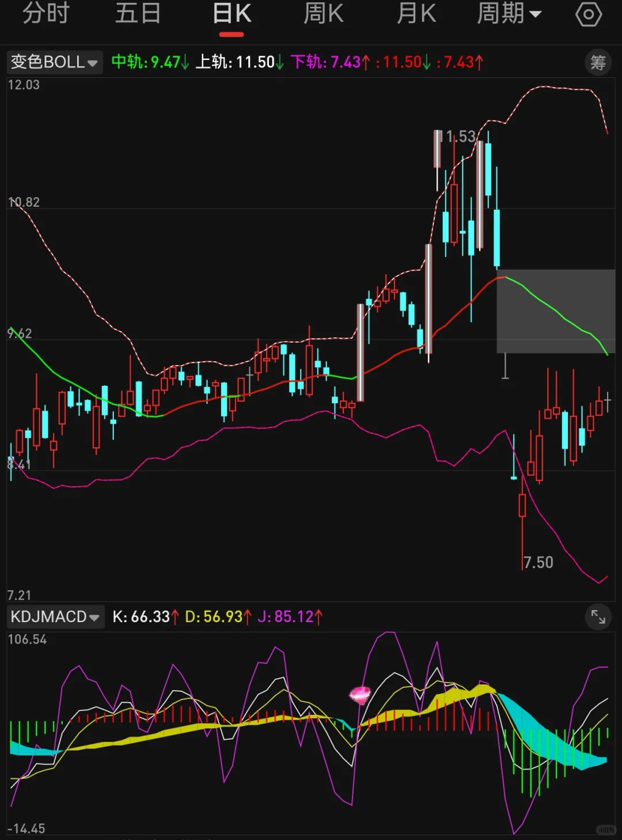Tap the 上轨:11.50 value
The width and height of the screenshot is (622, 840).
pos(239,62)
